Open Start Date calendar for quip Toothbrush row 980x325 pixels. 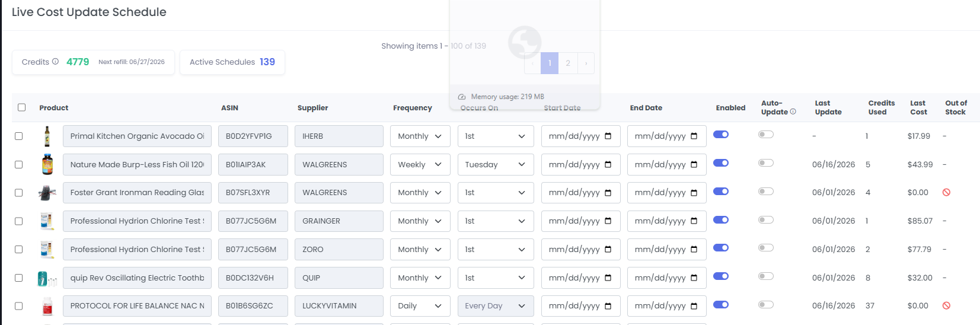[608, 278]
